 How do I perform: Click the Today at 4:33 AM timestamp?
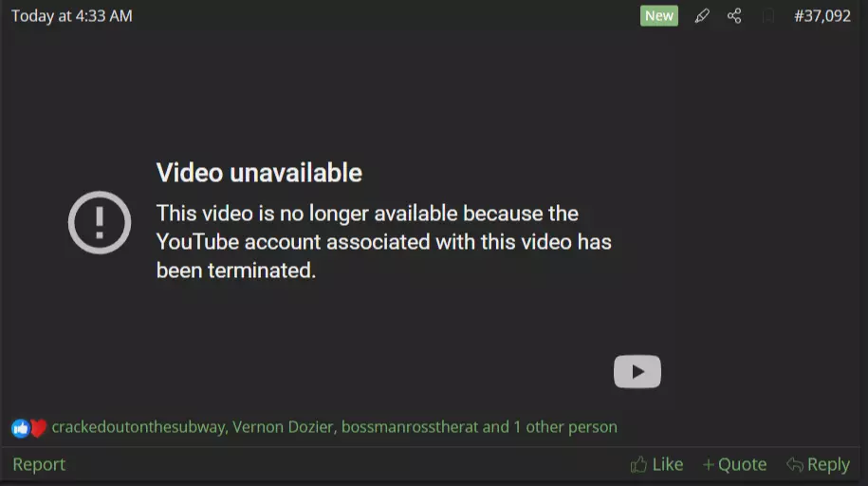(72, 16)
